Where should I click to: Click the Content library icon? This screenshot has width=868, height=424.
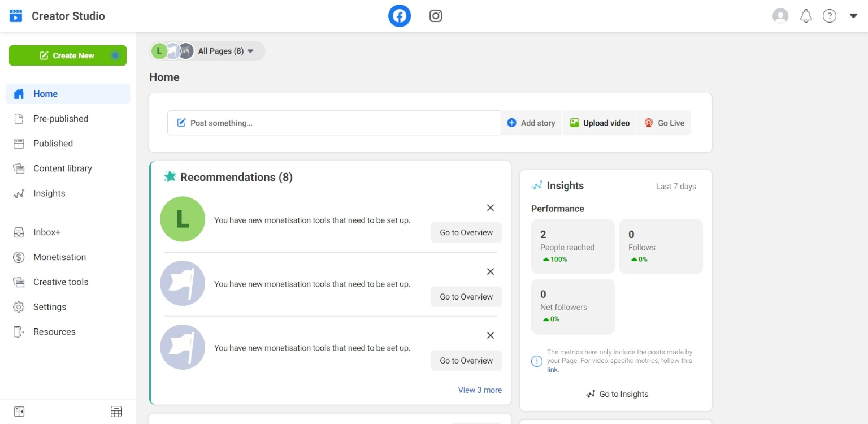(x=19, y=168)
